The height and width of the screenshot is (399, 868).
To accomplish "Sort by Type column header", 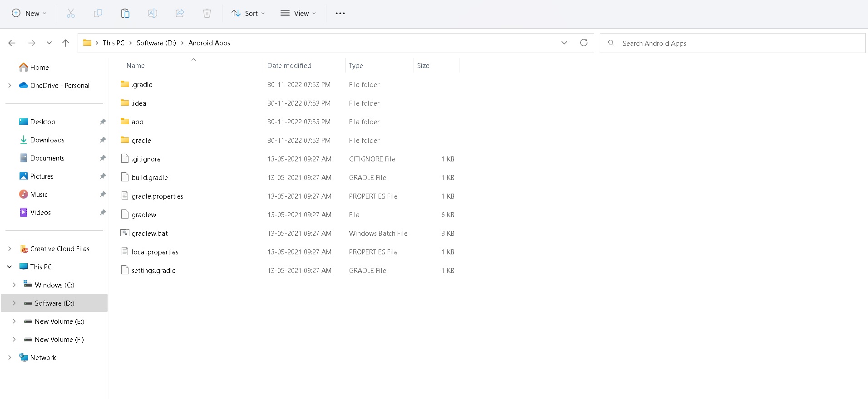I will click(x=356, y=65).
